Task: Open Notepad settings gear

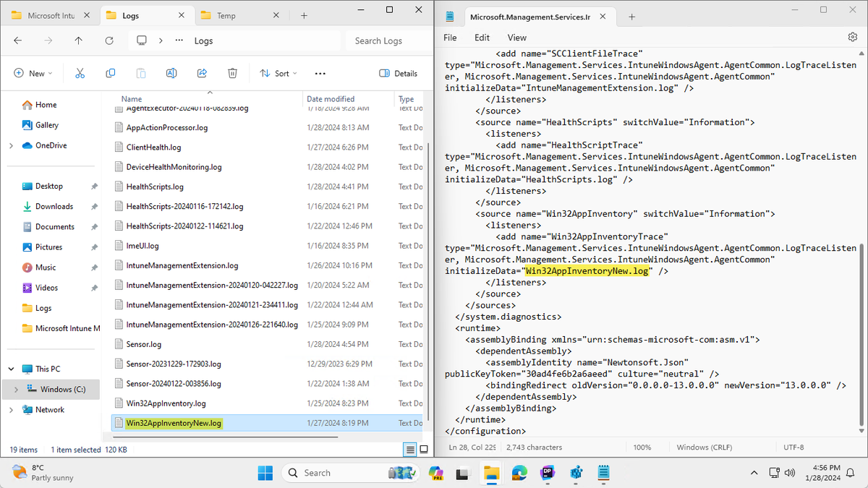Action: 852,37
